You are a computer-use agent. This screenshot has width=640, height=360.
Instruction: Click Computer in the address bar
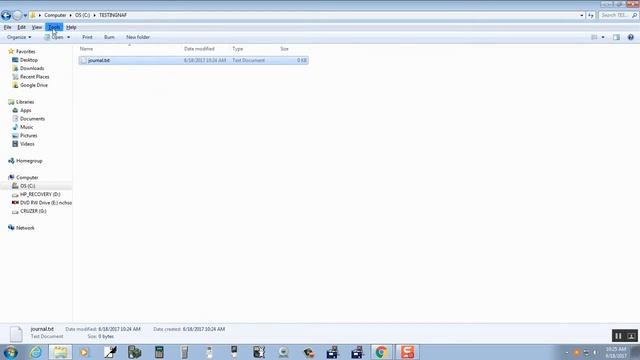pos(55,15)
